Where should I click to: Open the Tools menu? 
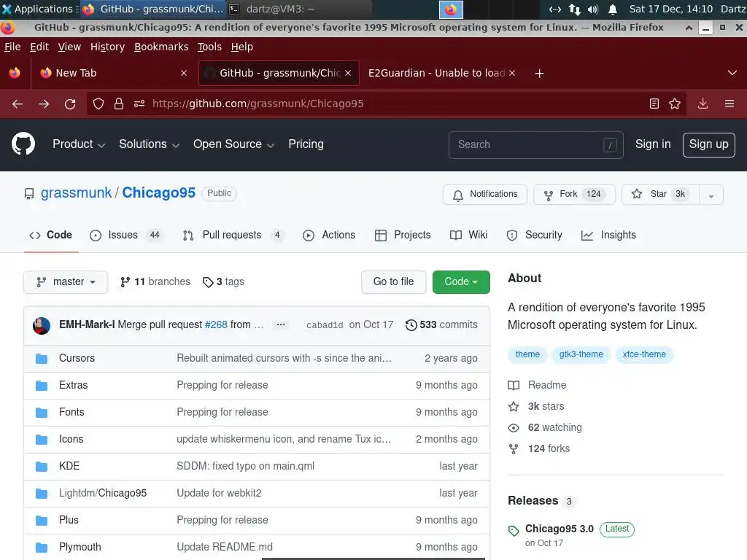[x=209, y=47]
